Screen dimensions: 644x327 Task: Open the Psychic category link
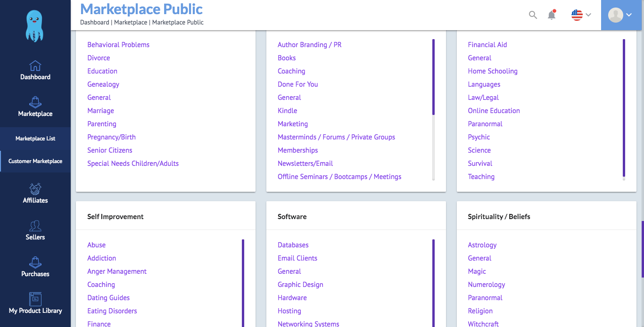(x=479, y=137)
